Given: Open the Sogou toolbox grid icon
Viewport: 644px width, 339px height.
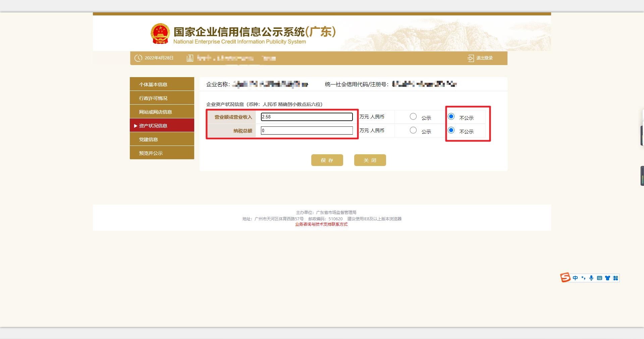Looking at the screenshot, I should [615, 278].
